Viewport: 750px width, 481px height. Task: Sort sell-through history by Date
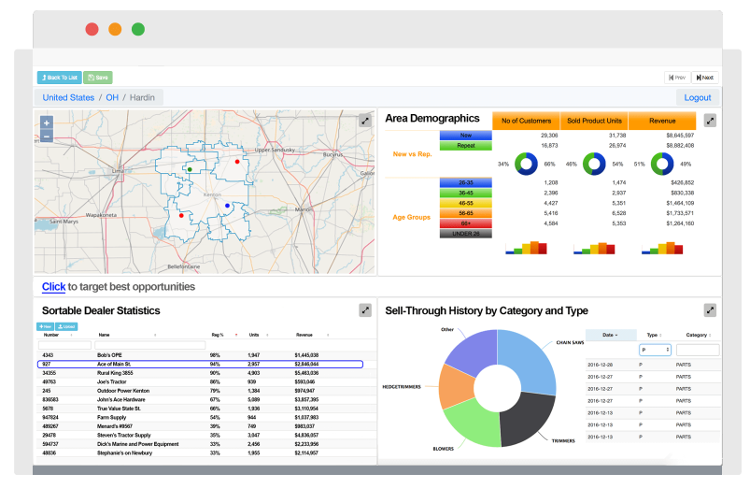point(610,335)
